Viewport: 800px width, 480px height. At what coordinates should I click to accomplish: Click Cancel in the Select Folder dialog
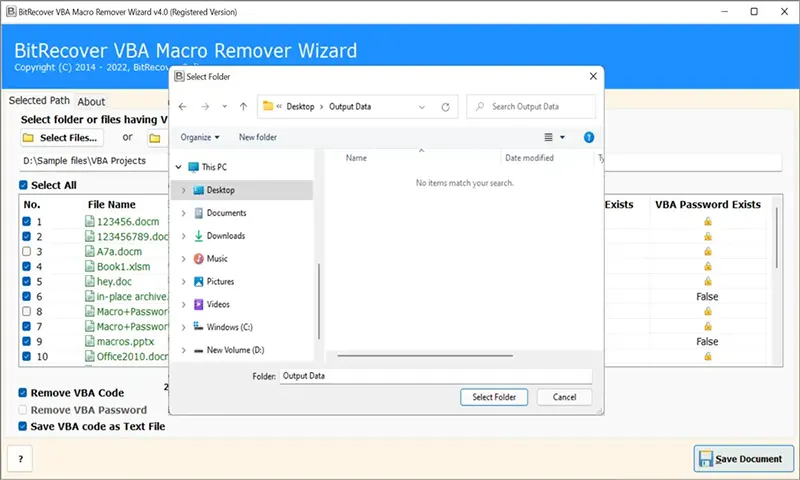[x=564, y=397]
